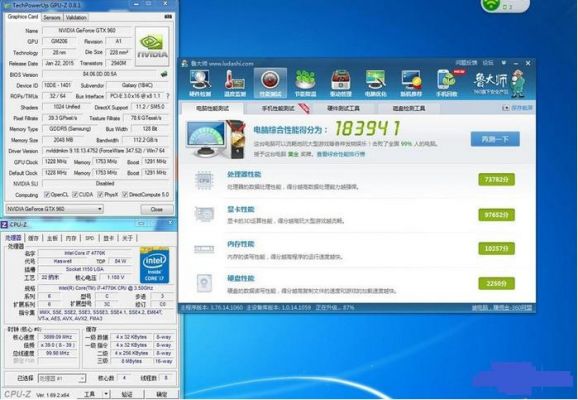
Task: Click the CPU-Z title bar icon
Action: tap(4, 225)
